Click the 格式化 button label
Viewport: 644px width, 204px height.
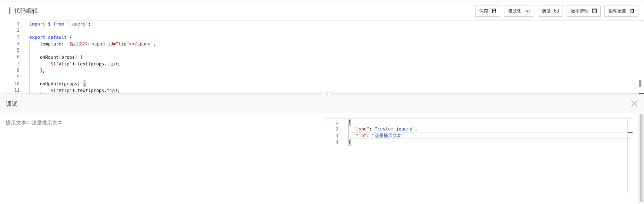[x=515, y=11]
